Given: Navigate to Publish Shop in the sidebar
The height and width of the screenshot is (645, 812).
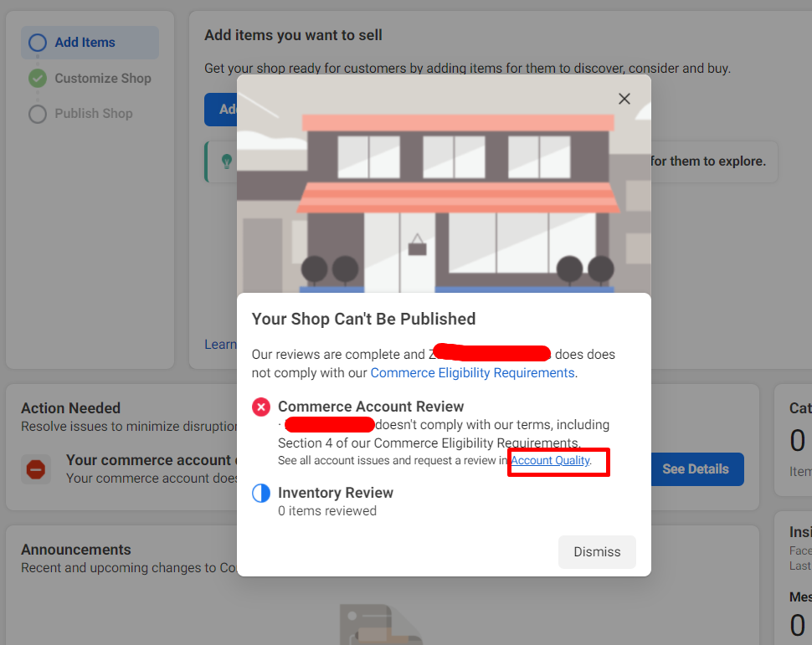Looking at the screenshot, I should 94,114.
